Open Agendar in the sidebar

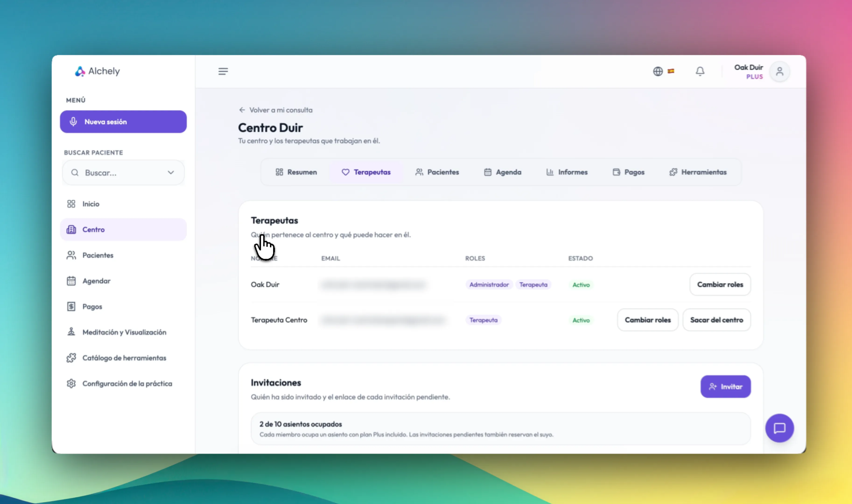click(123, 281)
